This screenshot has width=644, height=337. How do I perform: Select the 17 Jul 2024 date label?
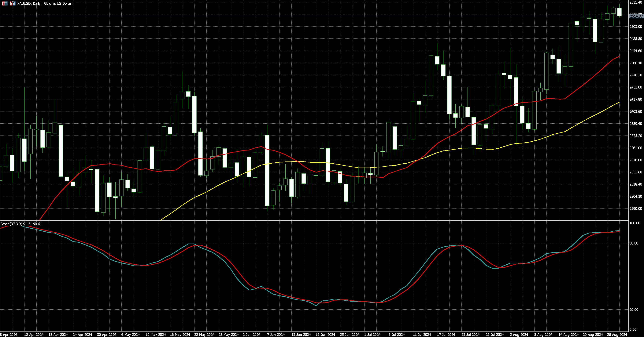point(446,335)
